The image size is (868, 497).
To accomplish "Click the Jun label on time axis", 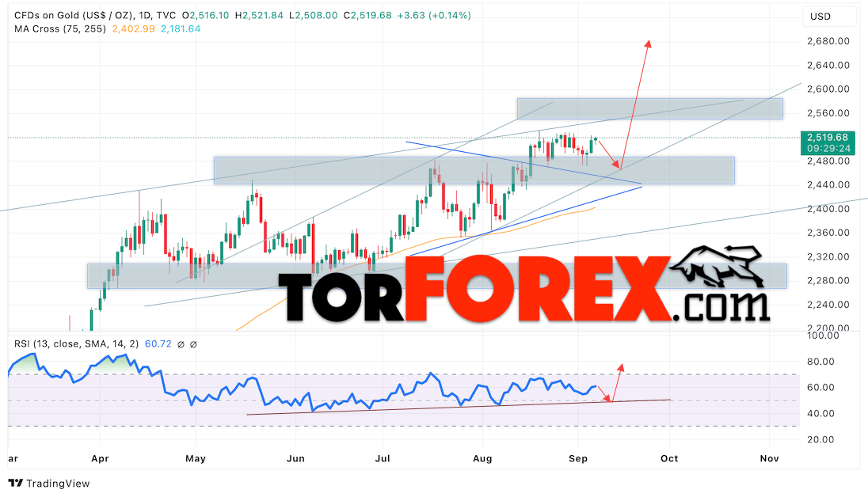I will coord(295,459).
